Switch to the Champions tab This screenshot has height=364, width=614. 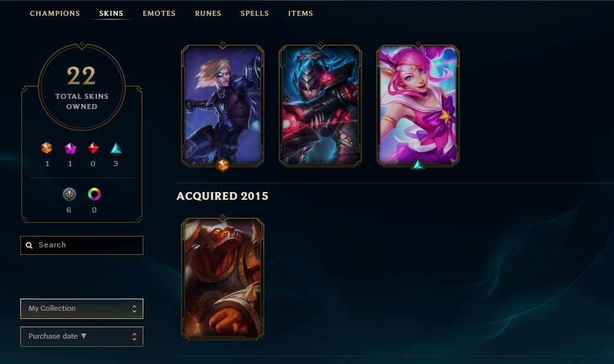[x=55, y=13]
